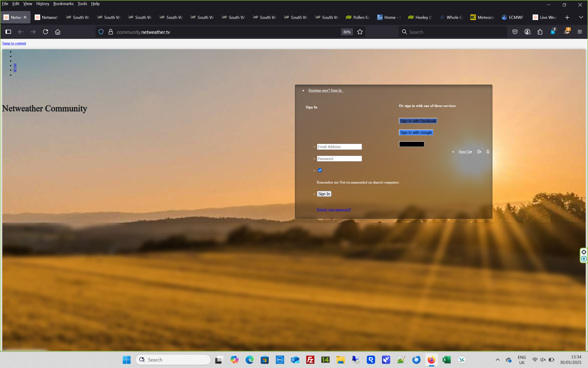The image size is (588, 368).
Task: Click the Sign Up link
Action: (465, 151)
